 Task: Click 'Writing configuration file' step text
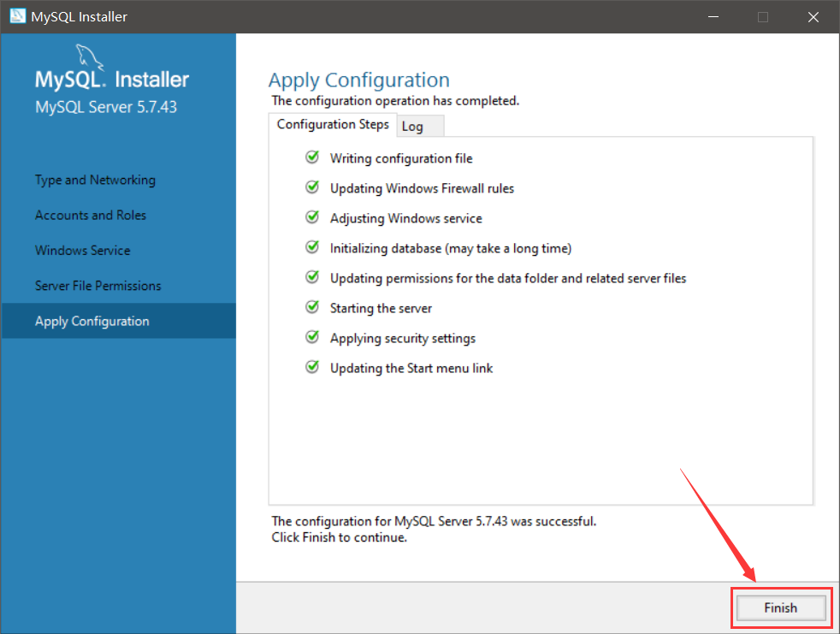point(401,158)
